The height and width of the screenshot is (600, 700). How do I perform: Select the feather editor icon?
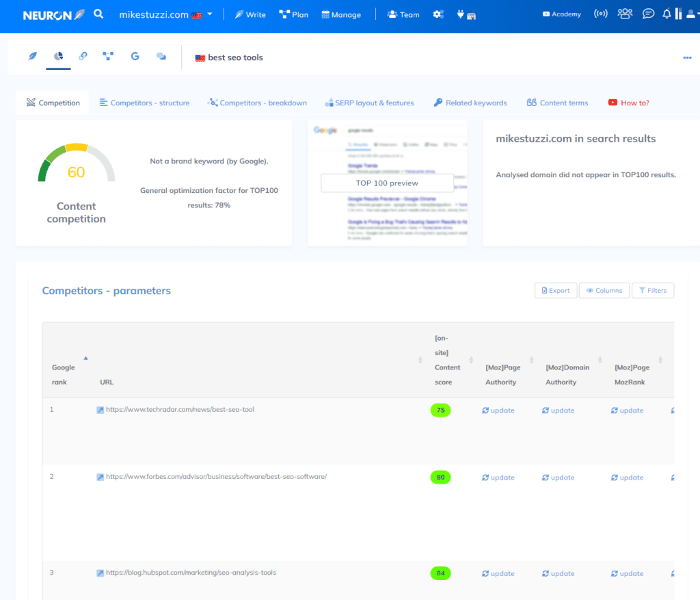(33, 56)
